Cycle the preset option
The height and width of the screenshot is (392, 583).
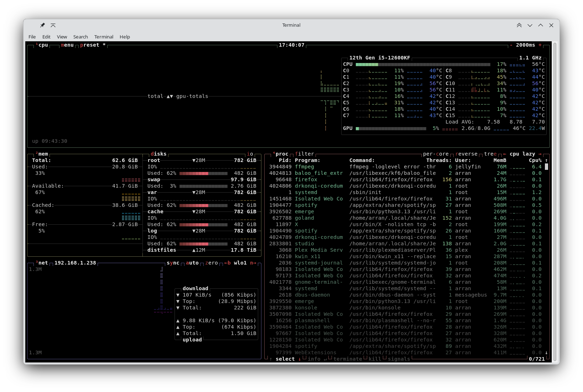[x=93, y=45]
